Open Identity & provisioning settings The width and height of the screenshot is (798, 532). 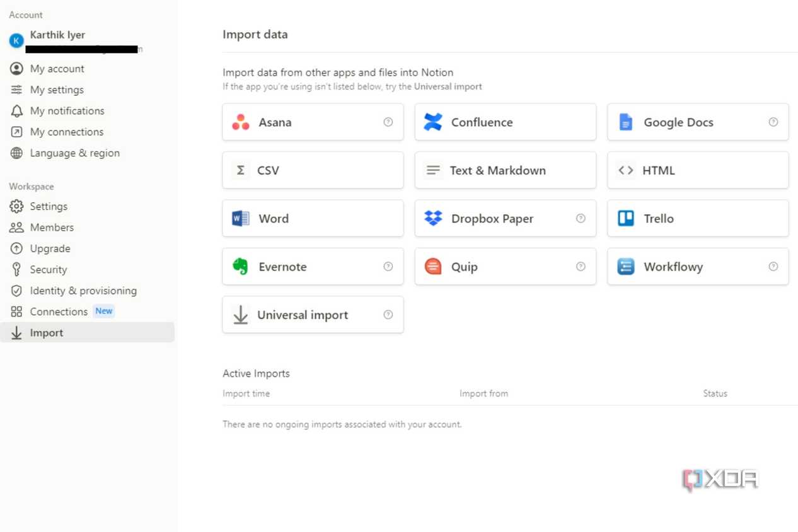[88, 291]
